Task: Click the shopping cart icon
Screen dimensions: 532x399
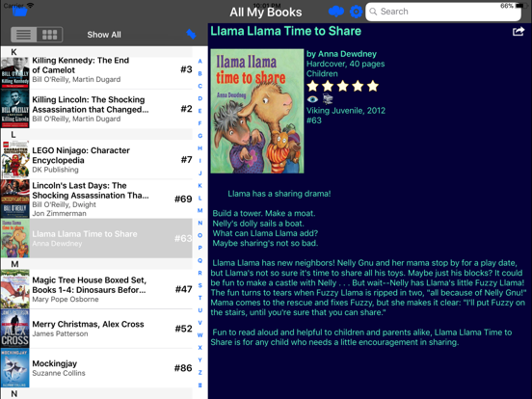Action: 328,99
